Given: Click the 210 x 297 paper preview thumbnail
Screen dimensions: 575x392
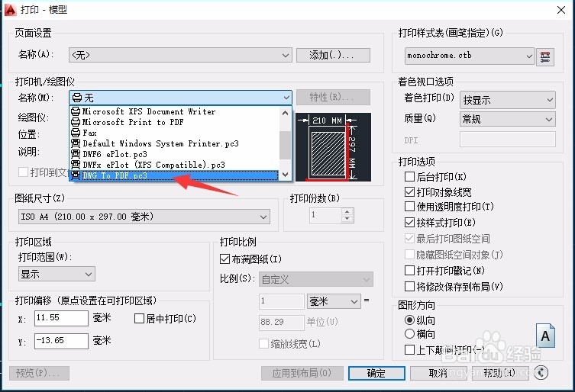Looking at the screenshot, I should point(334,147).
